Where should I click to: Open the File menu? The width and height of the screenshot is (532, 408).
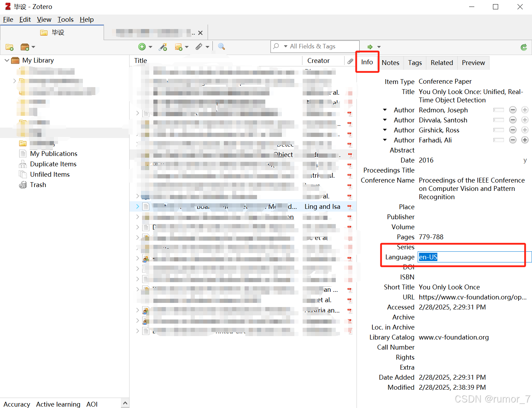point(8,20)
